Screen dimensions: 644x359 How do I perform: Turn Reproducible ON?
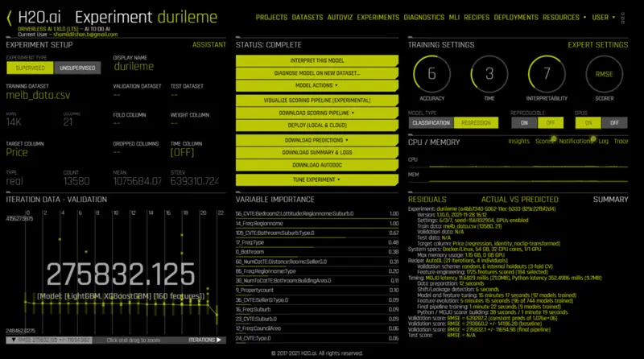coord(524,123)
